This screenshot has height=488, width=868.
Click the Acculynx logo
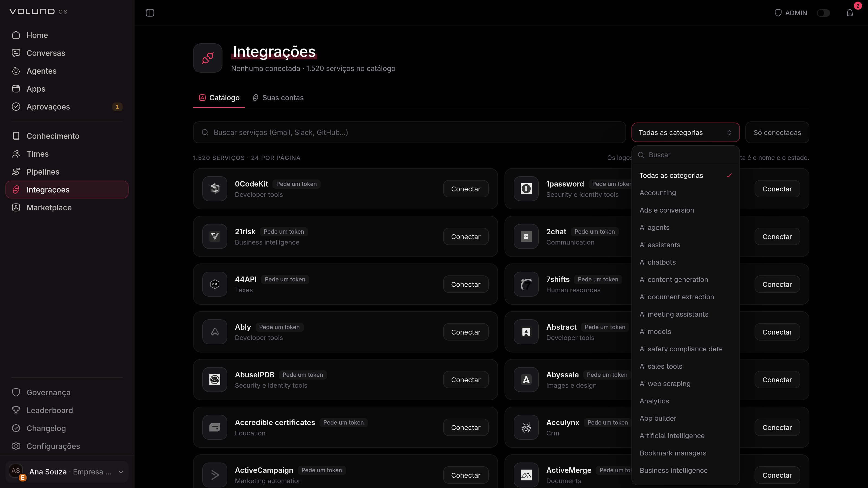click(x=526, y=427)
